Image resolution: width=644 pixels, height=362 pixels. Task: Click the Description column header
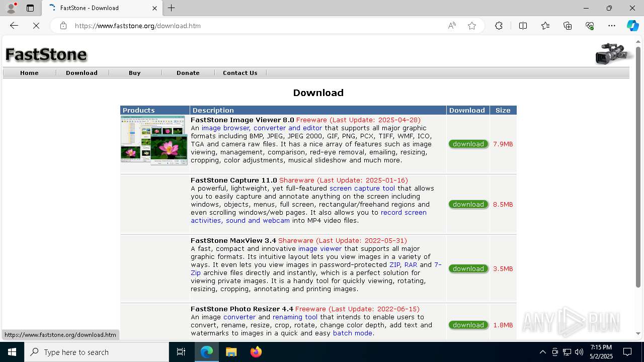(318, 110)
